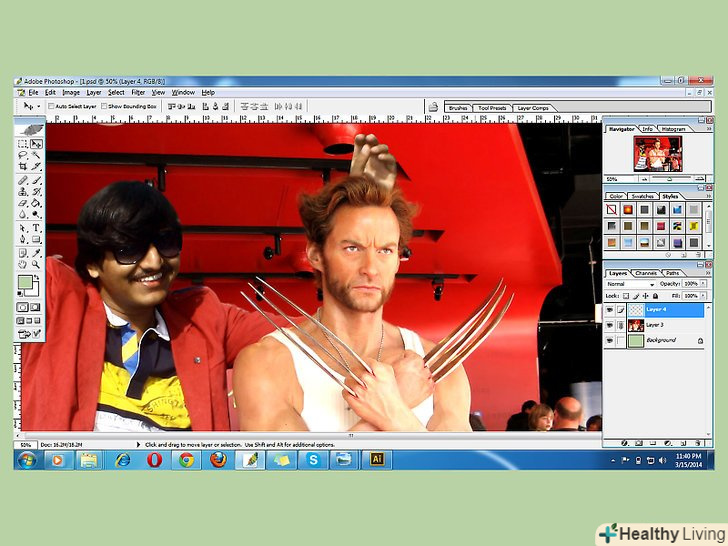Screen dimensions: 728x546
Task: Hide Layer 3 using its eye icon
Action: [610, 325]
